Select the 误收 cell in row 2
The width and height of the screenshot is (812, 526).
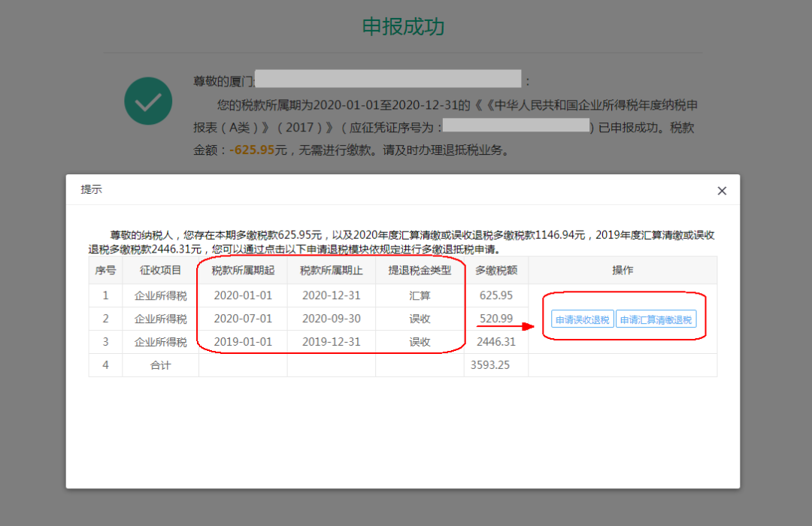(420, 318)
